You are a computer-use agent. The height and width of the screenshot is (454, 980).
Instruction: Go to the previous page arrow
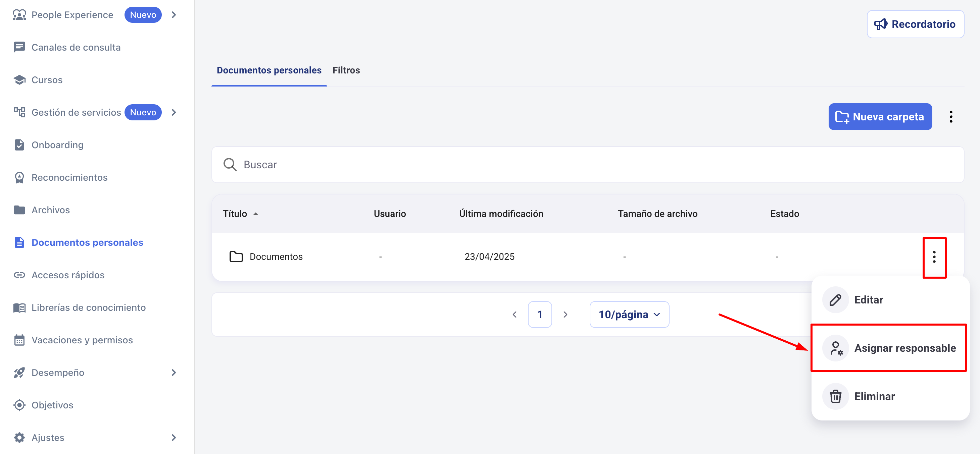514,315
